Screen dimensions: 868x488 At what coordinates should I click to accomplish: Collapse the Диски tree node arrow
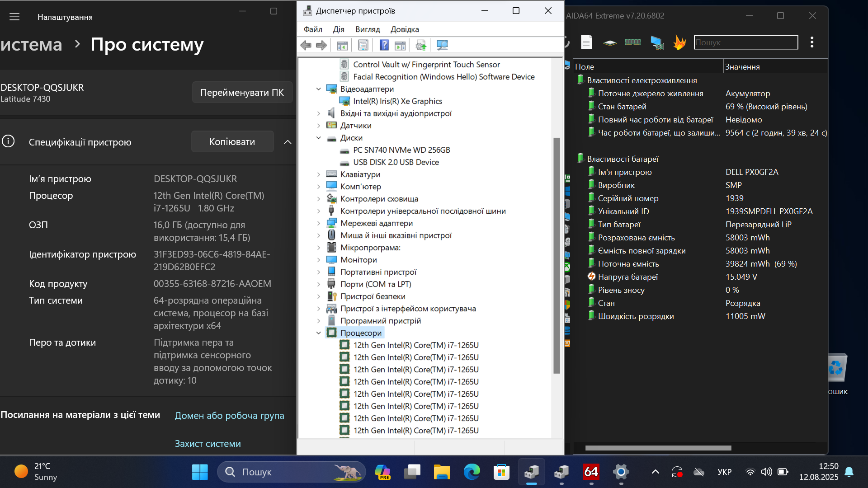319,138
